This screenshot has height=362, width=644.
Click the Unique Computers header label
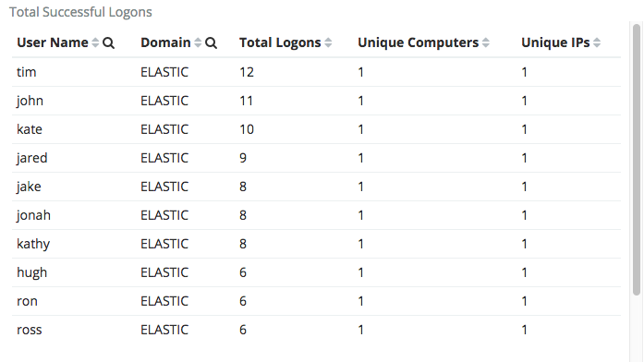click(419, 42)
